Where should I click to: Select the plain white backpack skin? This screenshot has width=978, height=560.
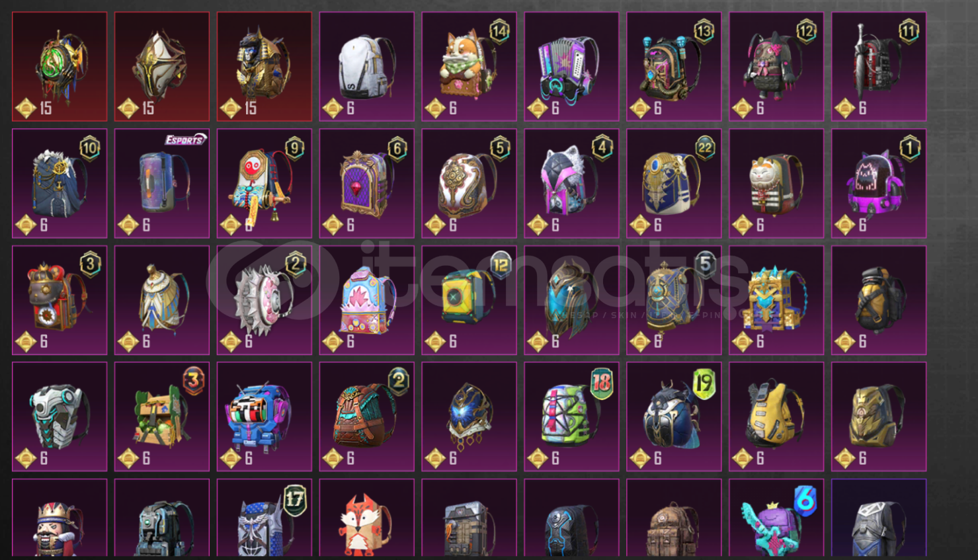(x=366, y=66)
